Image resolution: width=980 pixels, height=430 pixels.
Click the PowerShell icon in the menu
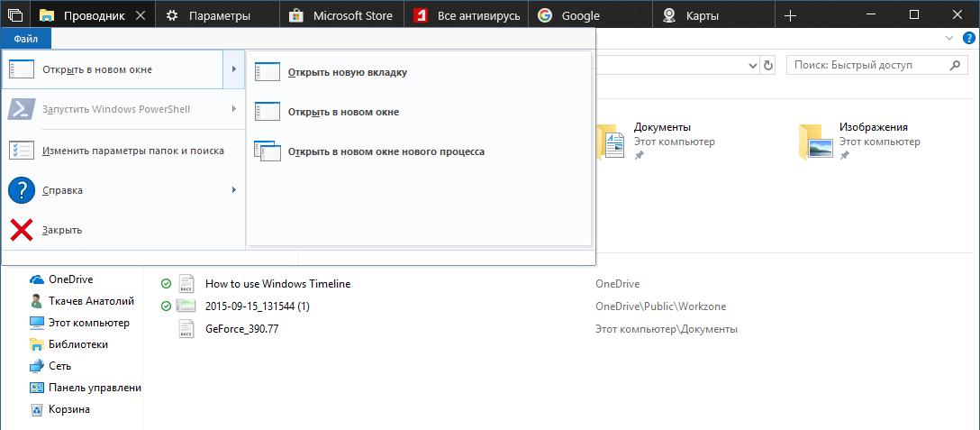pos(22,109)
